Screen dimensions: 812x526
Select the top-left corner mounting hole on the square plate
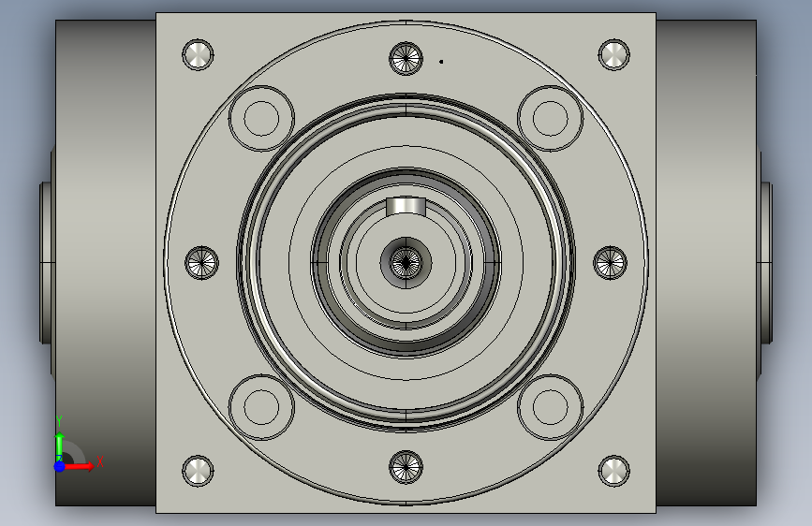point(198,54)
